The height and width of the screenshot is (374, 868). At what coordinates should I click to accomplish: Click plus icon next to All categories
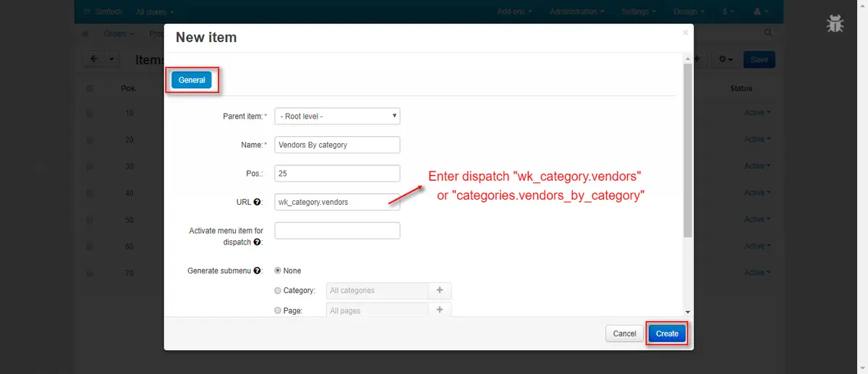[440, 291]
